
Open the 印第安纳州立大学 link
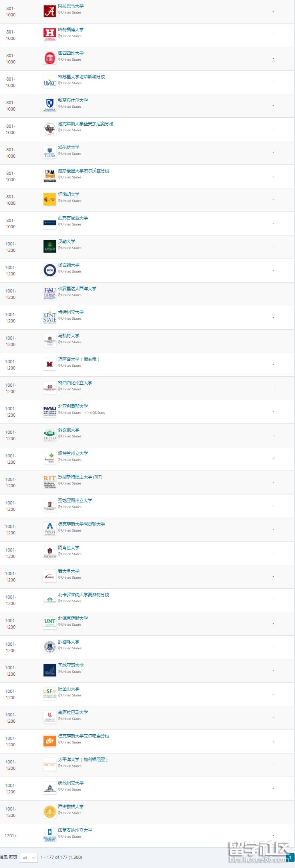(x=75, y=830)
